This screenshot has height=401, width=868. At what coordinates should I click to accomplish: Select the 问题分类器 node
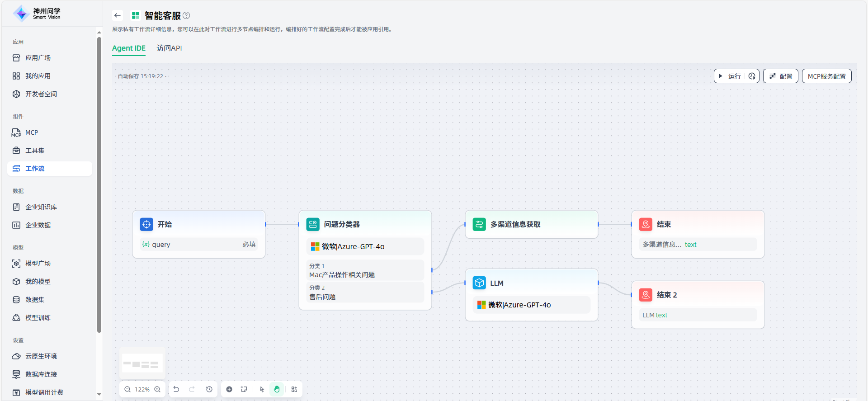pyautogui.click(x=342, y=224)
